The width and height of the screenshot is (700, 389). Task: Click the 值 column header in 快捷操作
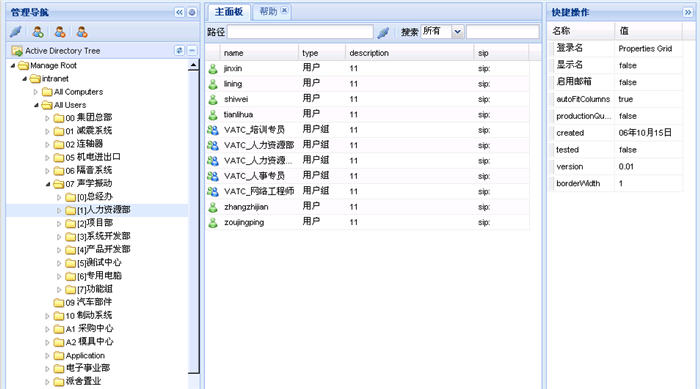click(x=649, y=31)
